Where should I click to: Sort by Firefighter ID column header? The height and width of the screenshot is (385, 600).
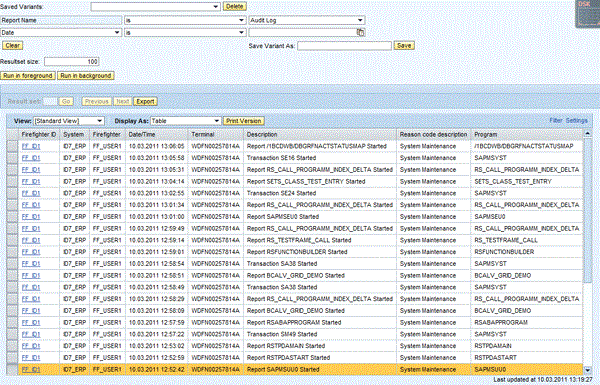click(39, 135)
